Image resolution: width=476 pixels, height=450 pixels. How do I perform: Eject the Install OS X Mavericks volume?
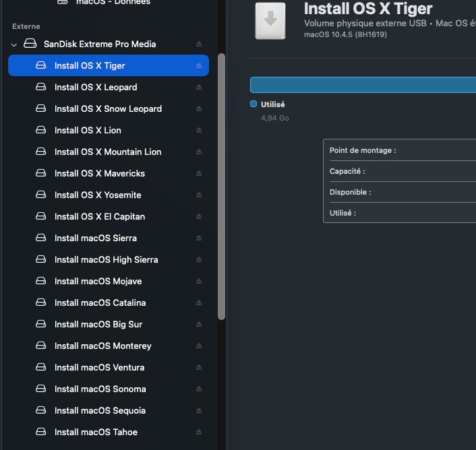[x=199, y=173]
